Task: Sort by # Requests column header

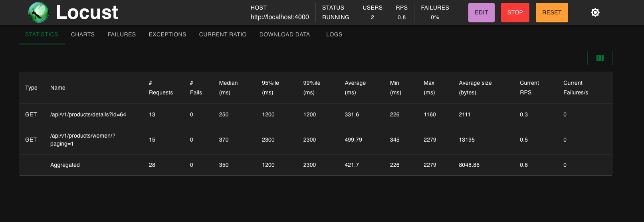Action: click(161, 88)
